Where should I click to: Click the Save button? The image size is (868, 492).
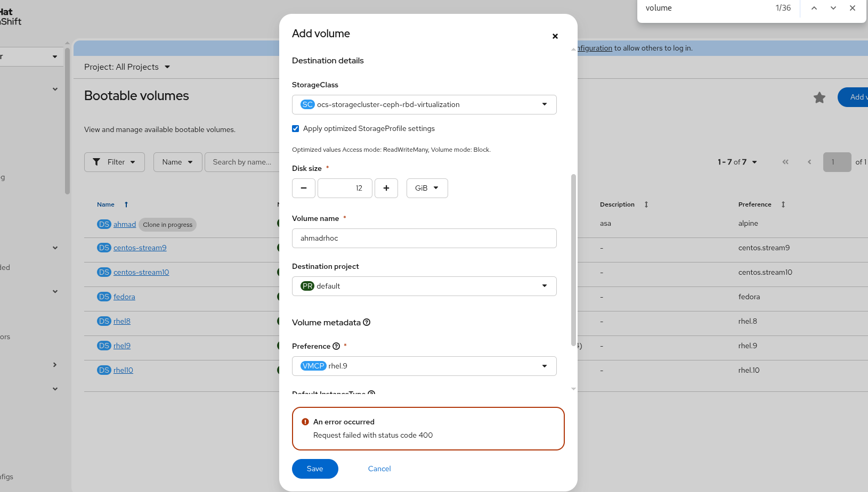(315, 469)
